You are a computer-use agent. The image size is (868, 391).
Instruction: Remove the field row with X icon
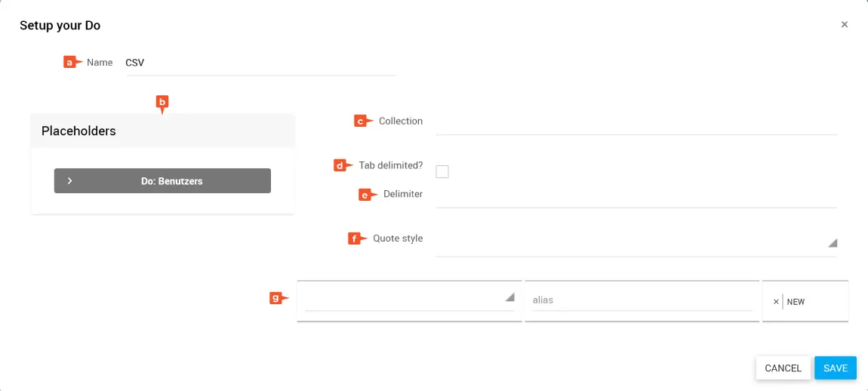tap(775, 302)
